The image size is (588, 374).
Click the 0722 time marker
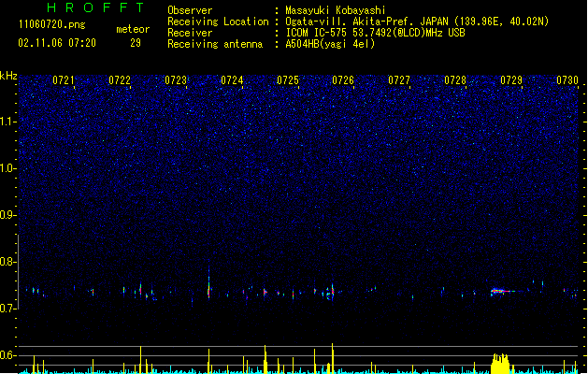[120, 80]
